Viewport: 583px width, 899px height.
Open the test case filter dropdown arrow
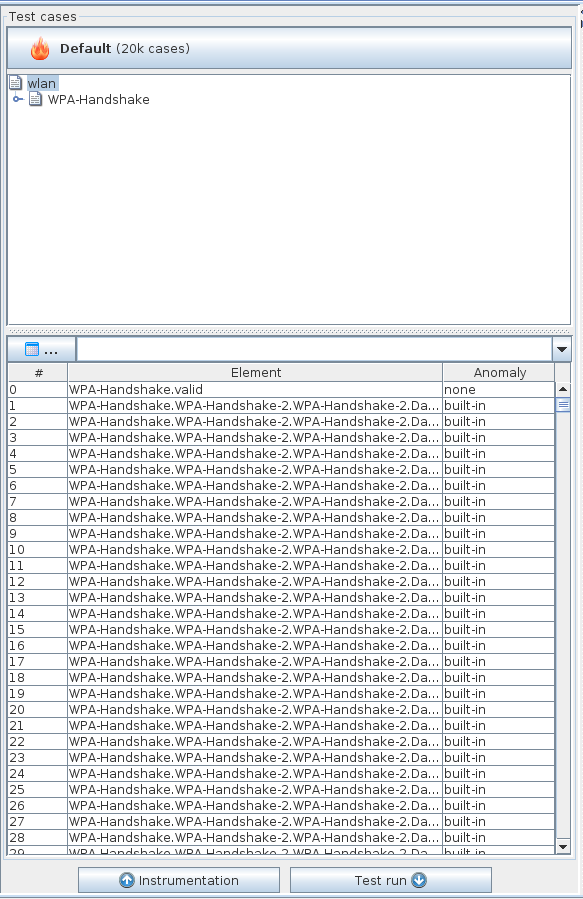(562, 349)
